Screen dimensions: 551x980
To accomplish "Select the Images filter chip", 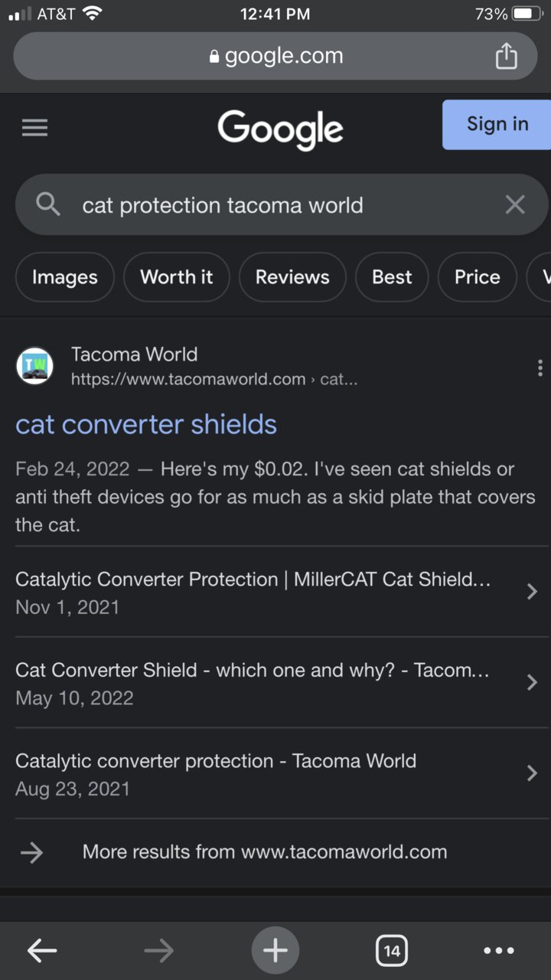I will [65, 277].
